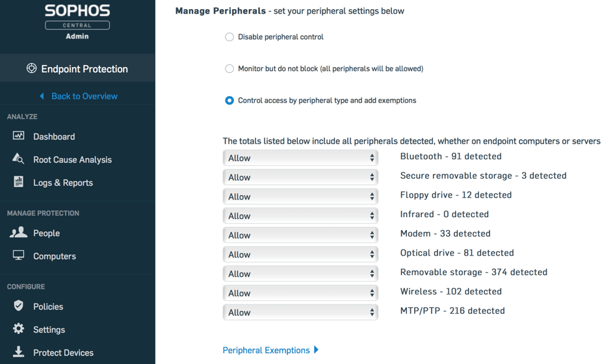Open the Removable storage access dropdown
The image size is (613, 364).
point(300,274)
